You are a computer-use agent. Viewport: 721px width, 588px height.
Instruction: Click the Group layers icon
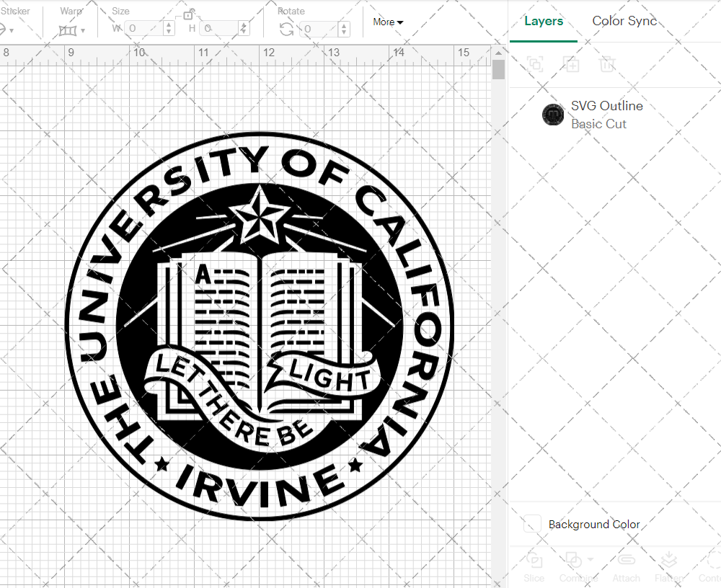click(536, 65)
